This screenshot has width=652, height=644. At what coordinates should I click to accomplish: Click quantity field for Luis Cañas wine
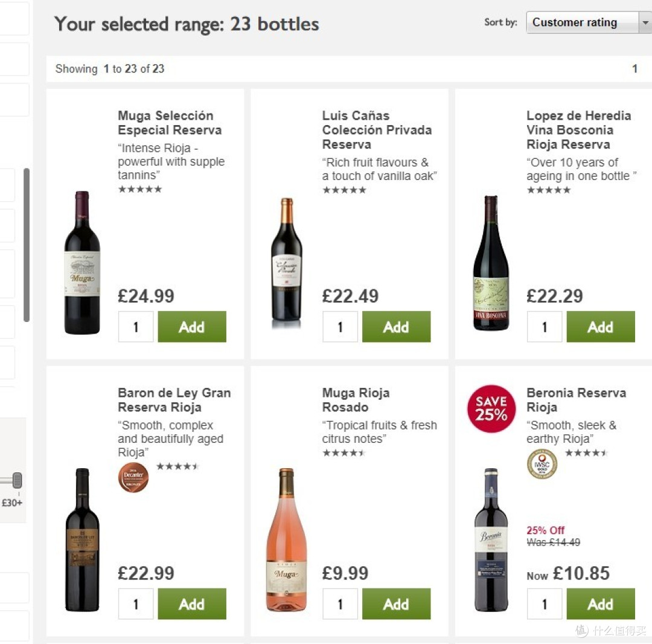click(340, 327)
